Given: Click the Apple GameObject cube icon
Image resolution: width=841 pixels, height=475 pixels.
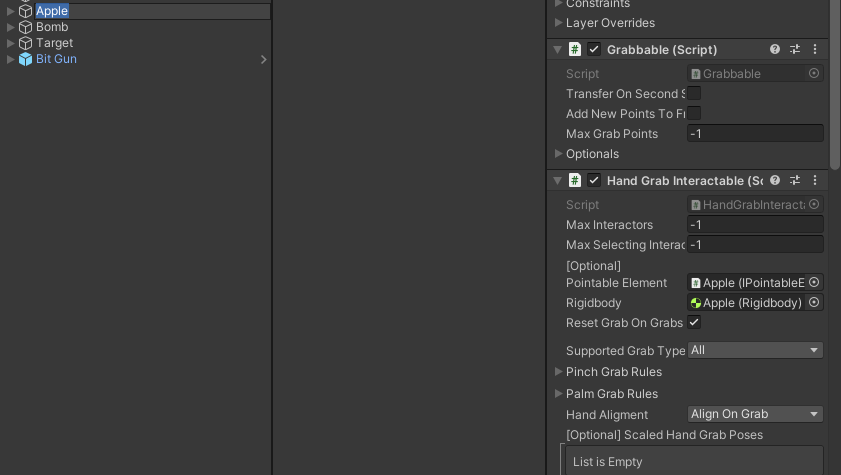Looking at the screenshot, I should tap(25, 11).
